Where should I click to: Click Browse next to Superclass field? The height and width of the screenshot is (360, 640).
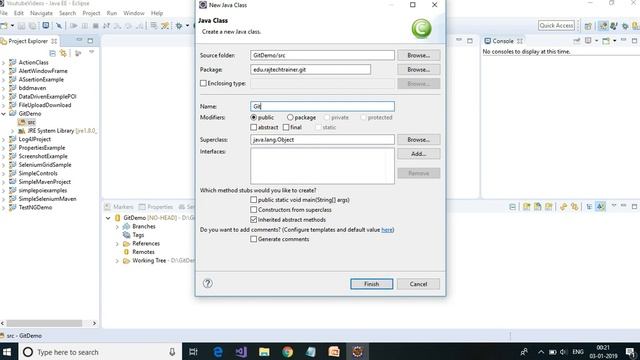pyautogui.click(x=419, y=140)
